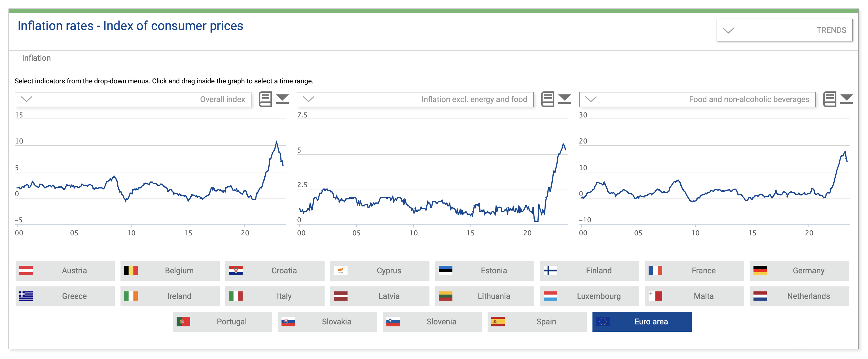Select Estonia country button
The image size is (868, 359).
(x=484, y=271)
